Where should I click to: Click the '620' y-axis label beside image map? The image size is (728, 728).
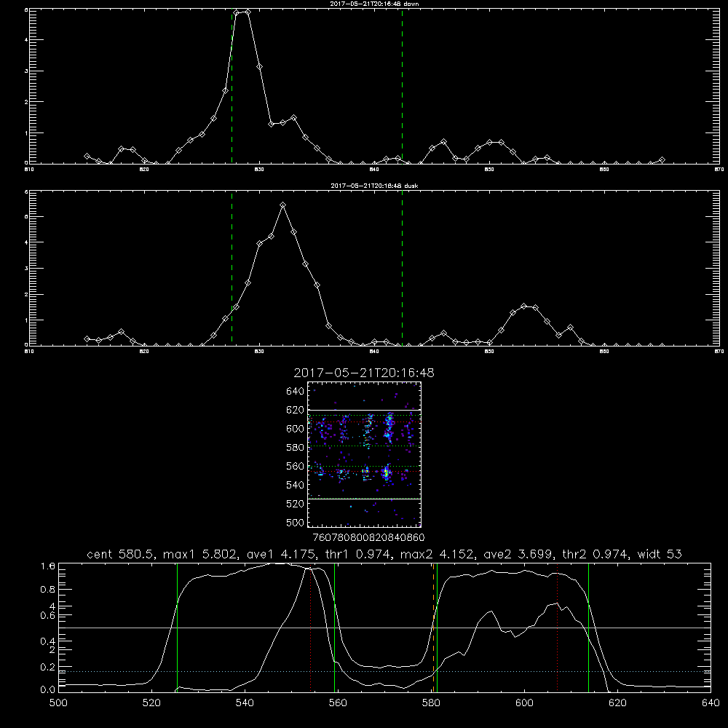point(296,410)
